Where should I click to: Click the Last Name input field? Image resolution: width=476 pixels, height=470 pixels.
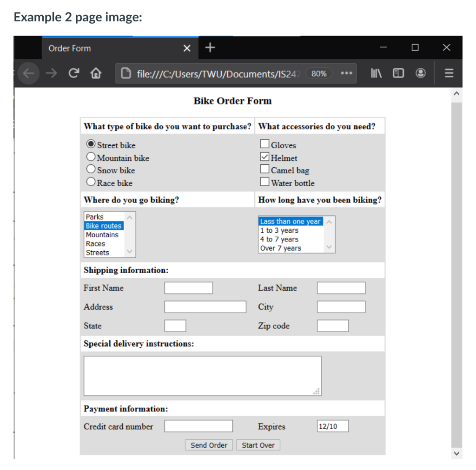(x=341, y=288)
